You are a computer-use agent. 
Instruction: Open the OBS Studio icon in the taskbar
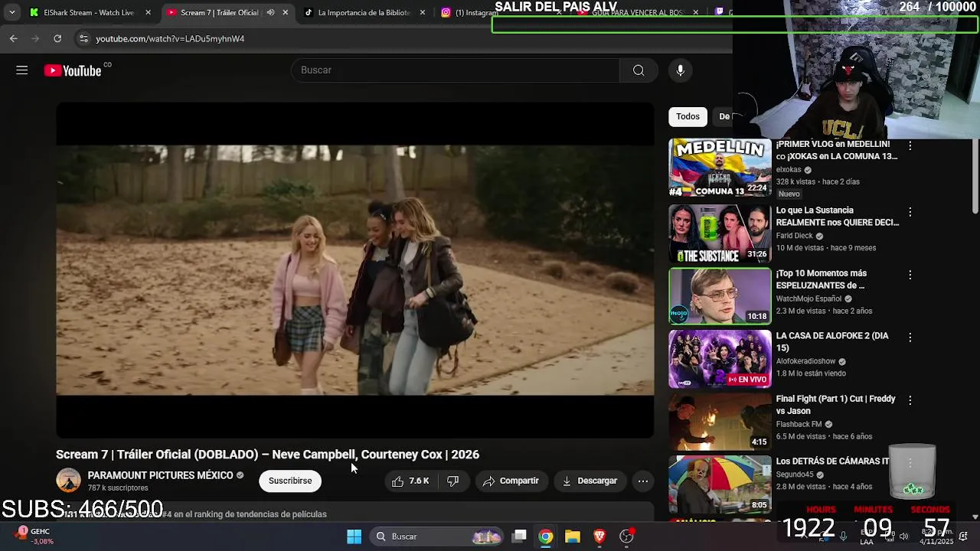[x=626, y=536]
